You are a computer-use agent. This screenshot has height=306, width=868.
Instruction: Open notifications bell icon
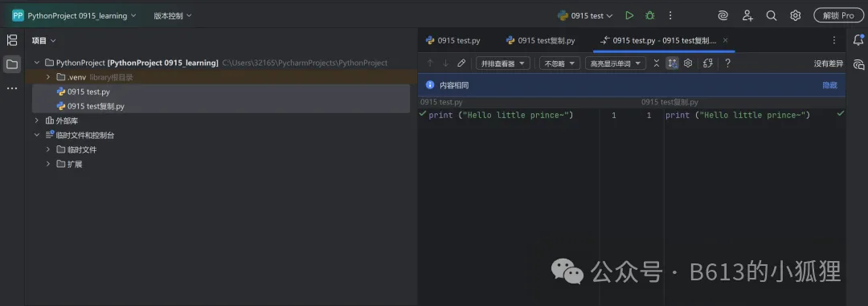tap(858, 40)
